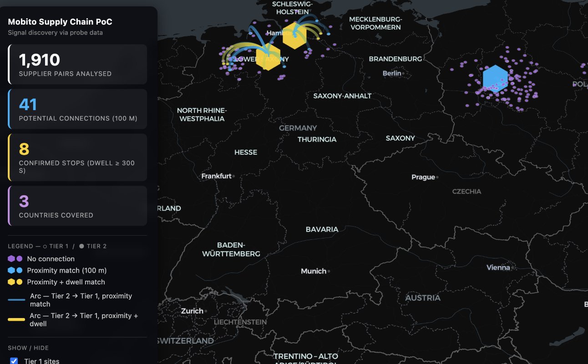Image resolution: width=588 pixels, height=364 pixels.
Task: Open the 1,910 Supplier Pairs Analysed card
Action: point(78,64)
